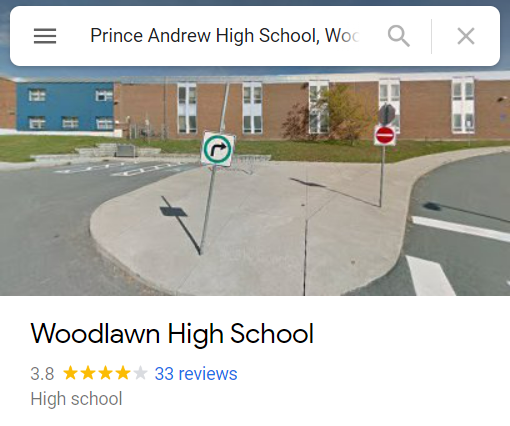Click the right-turn arrow sign in photo
This screenshot has width=510, height=426.
coord(218,149)
